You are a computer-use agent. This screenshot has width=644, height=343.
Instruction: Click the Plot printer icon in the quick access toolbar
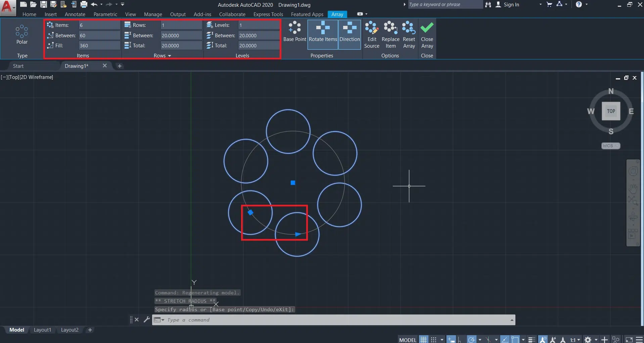point(84,4)
